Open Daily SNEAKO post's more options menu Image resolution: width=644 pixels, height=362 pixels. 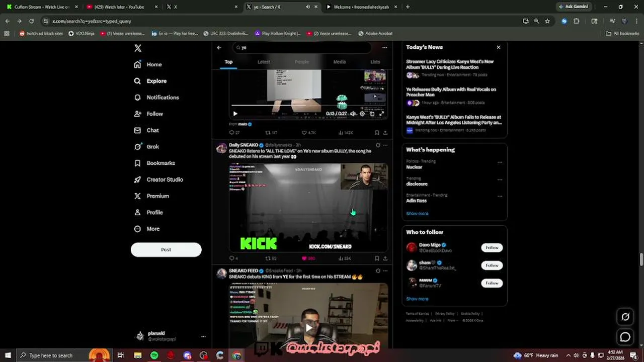click(385, 145)
